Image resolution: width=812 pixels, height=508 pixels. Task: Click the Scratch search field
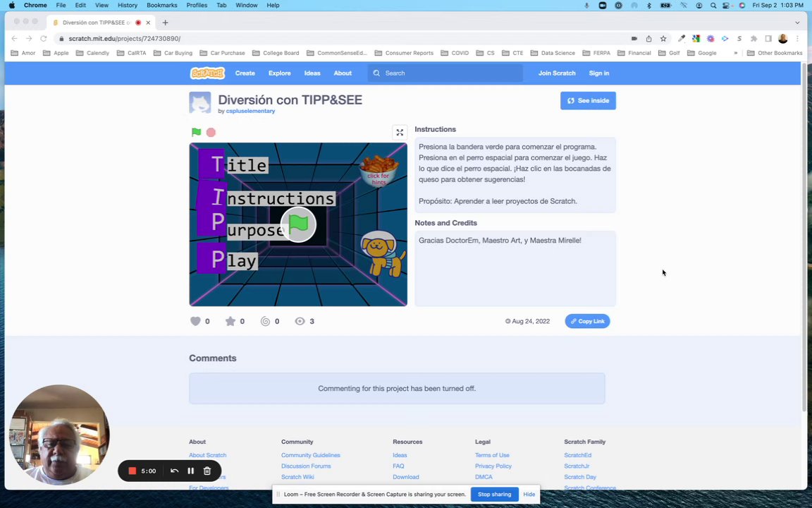pos(445,73)
